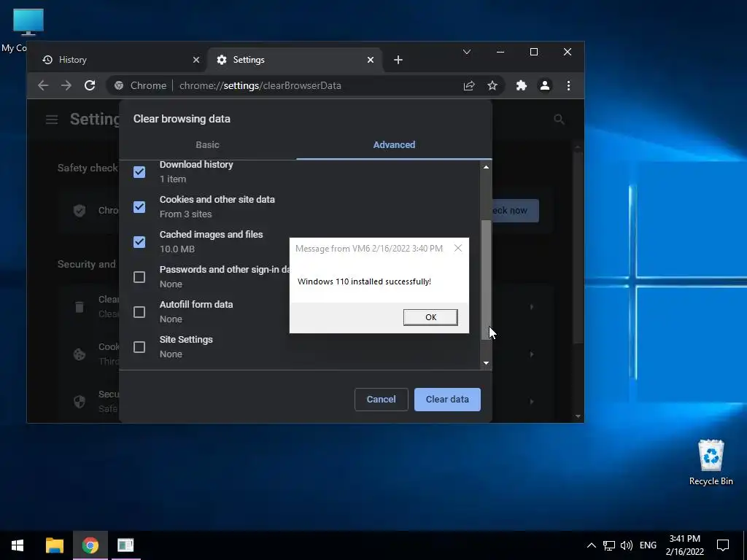Click the Chrome taskbar icon
Screen dimensions: 747x560
(90, 545)
